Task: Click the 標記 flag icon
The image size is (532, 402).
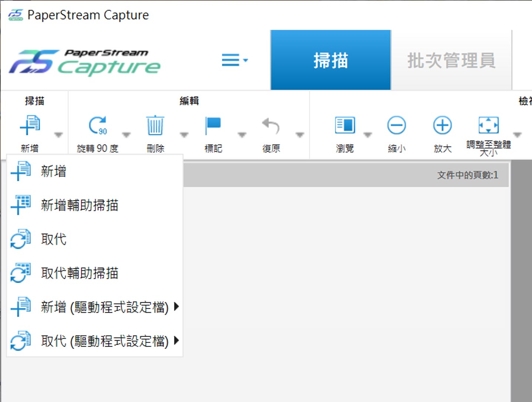Action: [x=213, y=126]
